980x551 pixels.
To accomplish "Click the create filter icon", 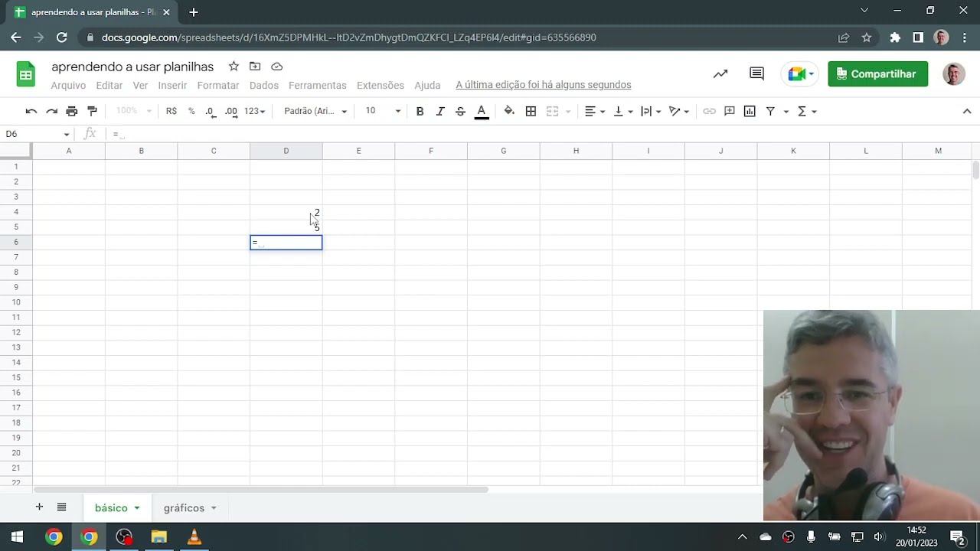I will (x=770, y=111).
